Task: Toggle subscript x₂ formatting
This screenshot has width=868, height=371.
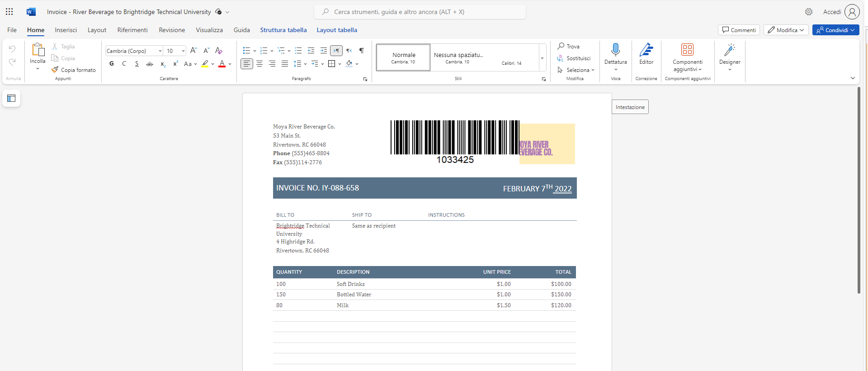Action: [x=163, y=64]
